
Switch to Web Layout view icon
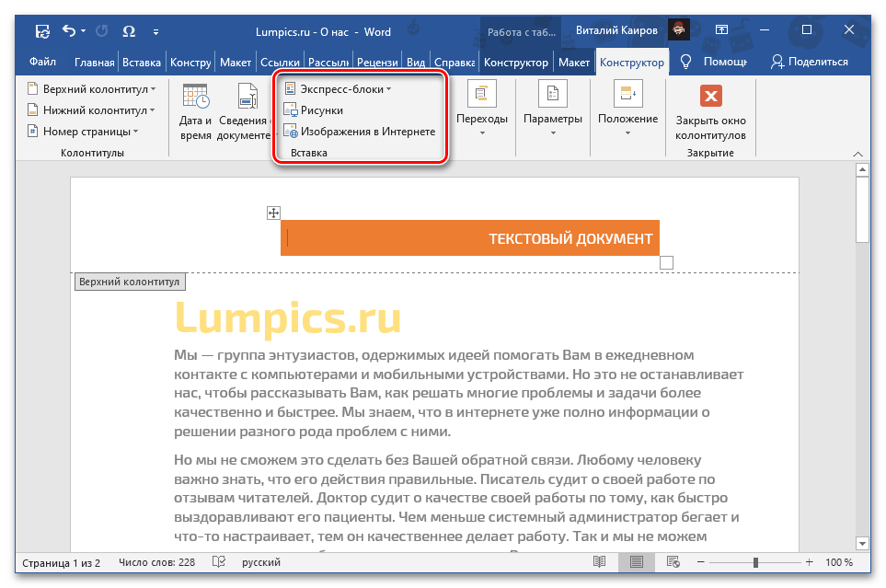(673, 562)
